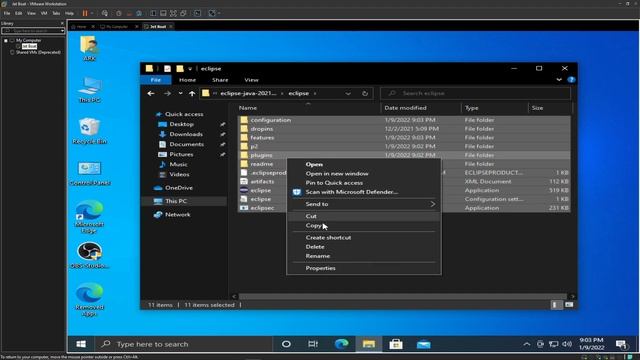Viewport: 640px width, 360px height.
Task: Open Downloads in navigation pane
Action: 186,134
